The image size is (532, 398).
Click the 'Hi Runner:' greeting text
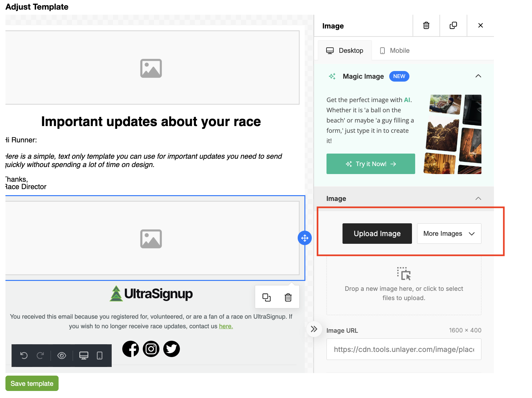(21, 140)
